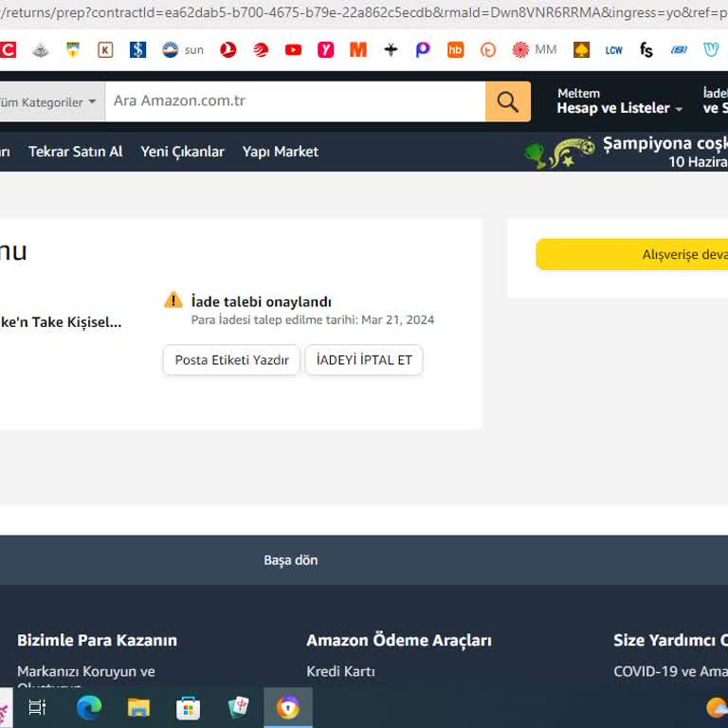This screenshot has width=728, height=728.
Task: Open the orange M (Migros) bookmark
Action: (x=358, y=49)
